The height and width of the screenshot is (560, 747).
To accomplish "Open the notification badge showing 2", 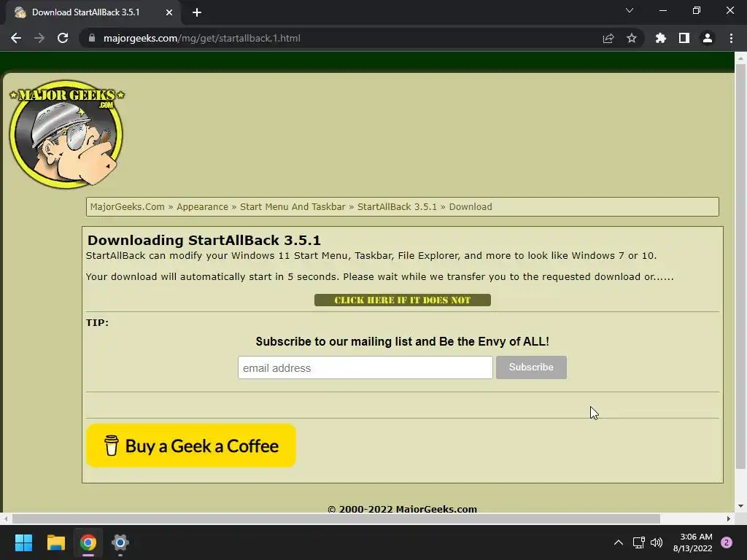I will pos(727,542).
